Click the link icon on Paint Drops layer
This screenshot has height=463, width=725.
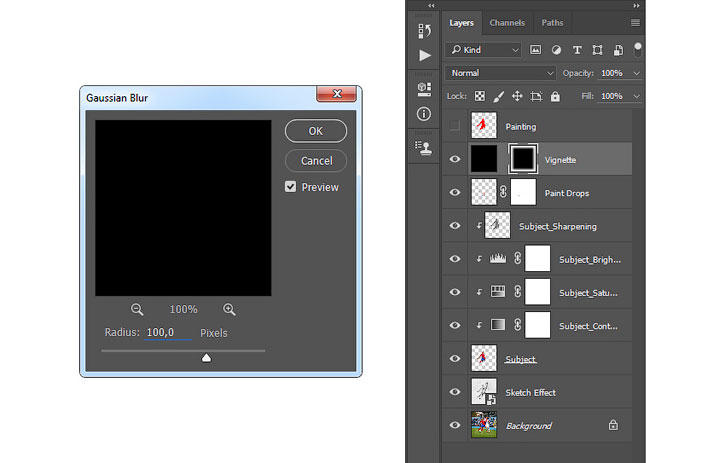(504, 192)
